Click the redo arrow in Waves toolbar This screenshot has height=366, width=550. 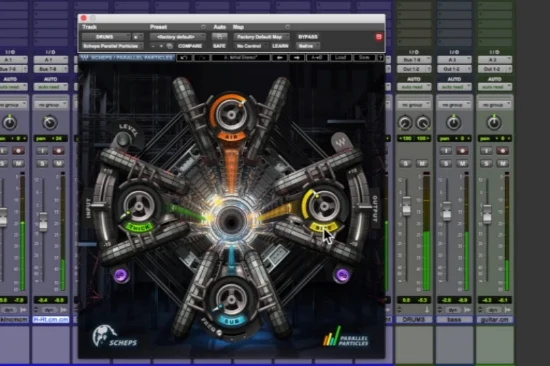[x=202, y=58]
